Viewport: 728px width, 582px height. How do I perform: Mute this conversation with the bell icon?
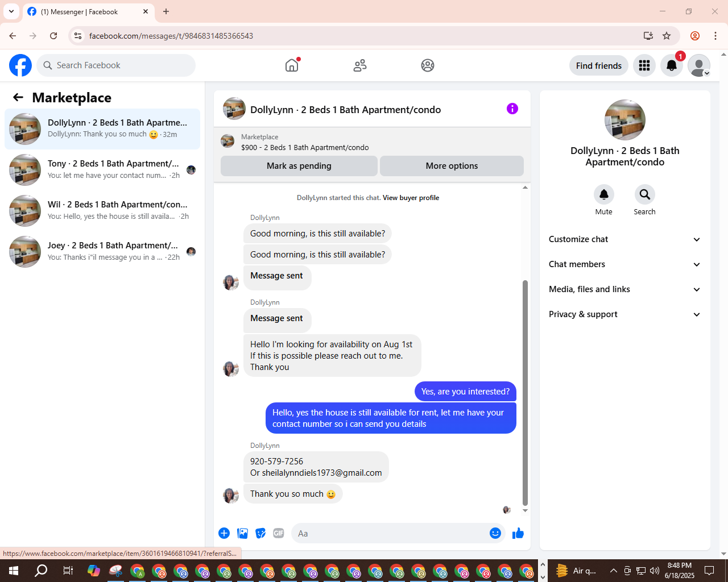[604, 194]
